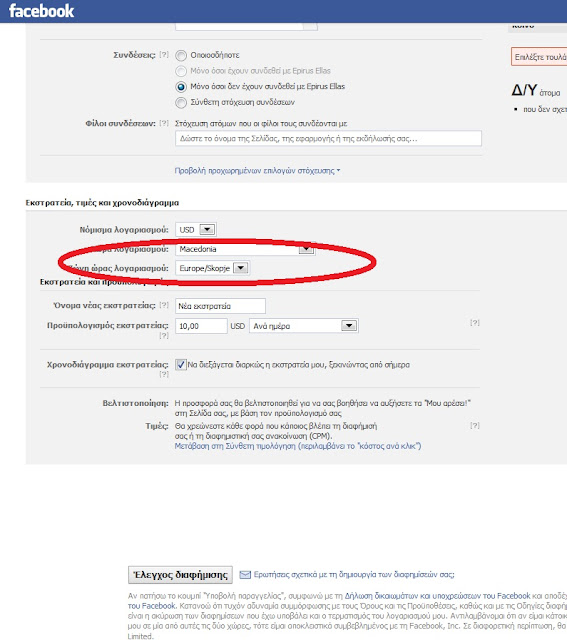This screenshot has height=640, width=567.
Task: Click the Εκστρατεία, τιμές και χρονοδιάγραμμα heading
Action: point(102,203)
